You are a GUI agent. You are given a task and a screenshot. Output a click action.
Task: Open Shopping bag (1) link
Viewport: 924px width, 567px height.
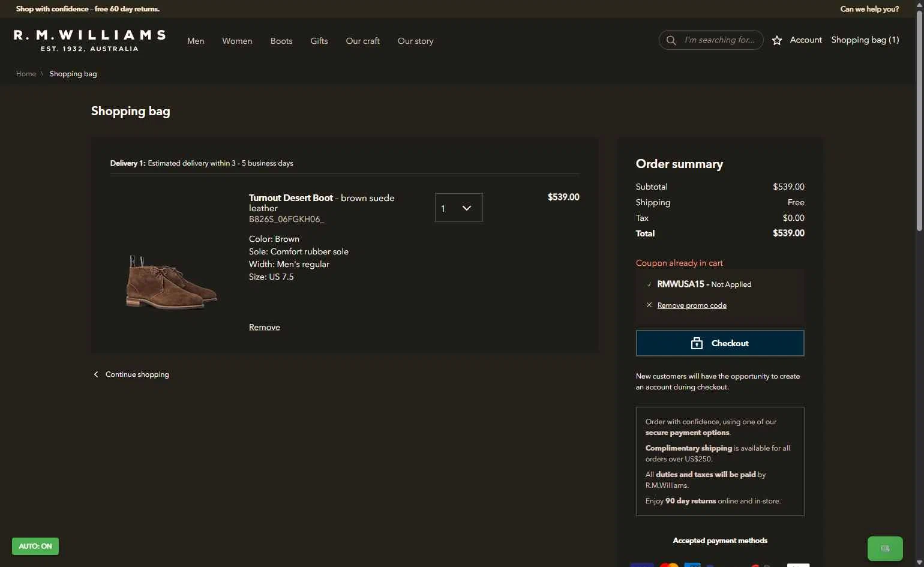(865, 40)
